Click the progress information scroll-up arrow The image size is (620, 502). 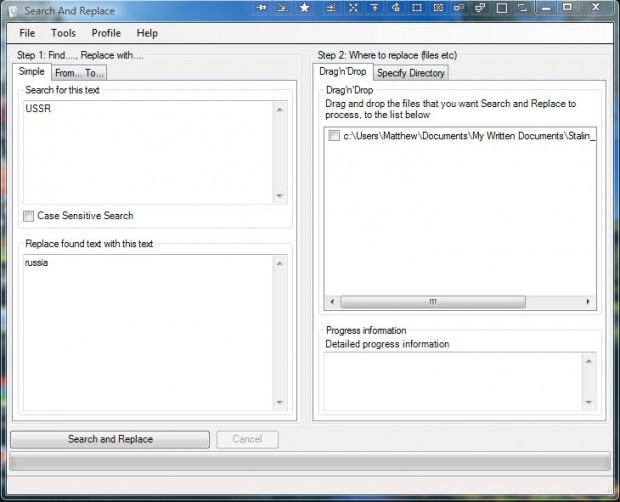pyautogui.click(x=589, y=361)
